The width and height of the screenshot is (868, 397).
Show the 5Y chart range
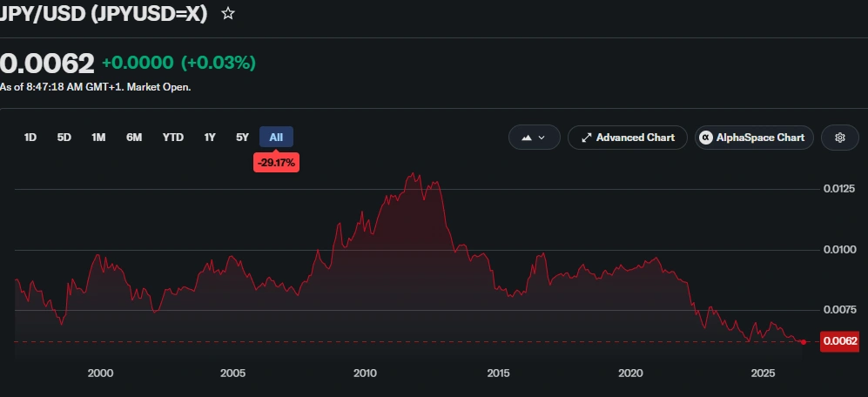coord(242,138)
